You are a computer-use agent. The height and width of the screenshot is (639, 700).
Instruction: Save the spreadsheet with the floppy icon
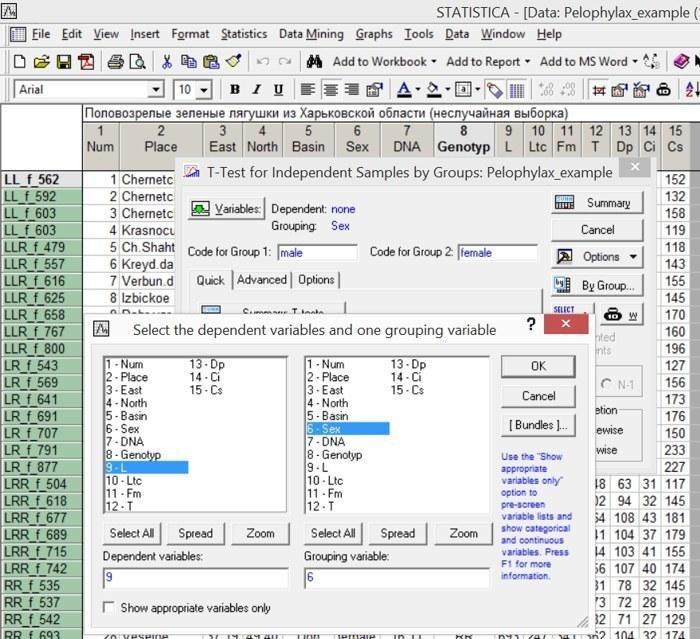[64, 62]
